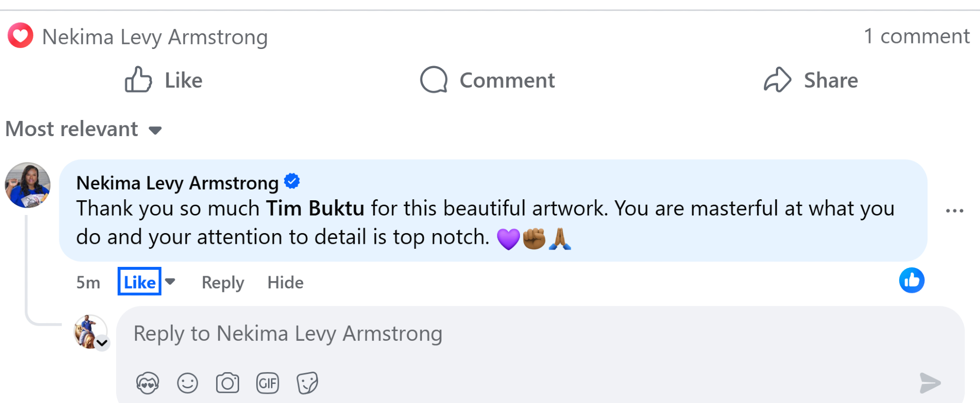Hide Nekima Levy Armstrong's comment

(x=285, y=283)
